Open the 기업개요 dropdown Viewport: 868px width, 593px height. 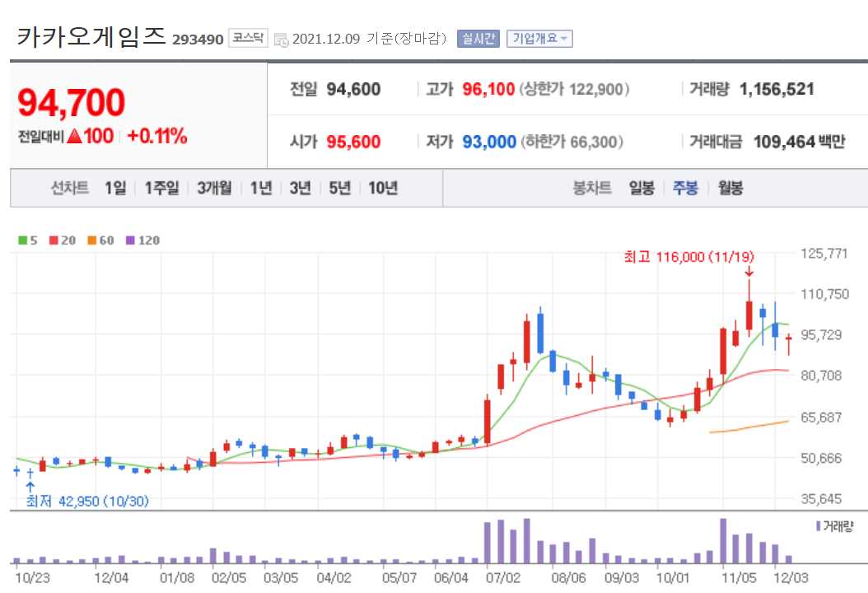point(539,39)
